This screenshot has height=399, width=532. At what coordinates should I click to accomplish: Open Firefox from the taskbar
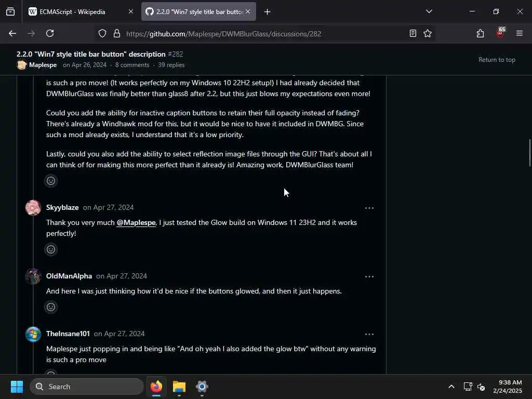point(156,387)
